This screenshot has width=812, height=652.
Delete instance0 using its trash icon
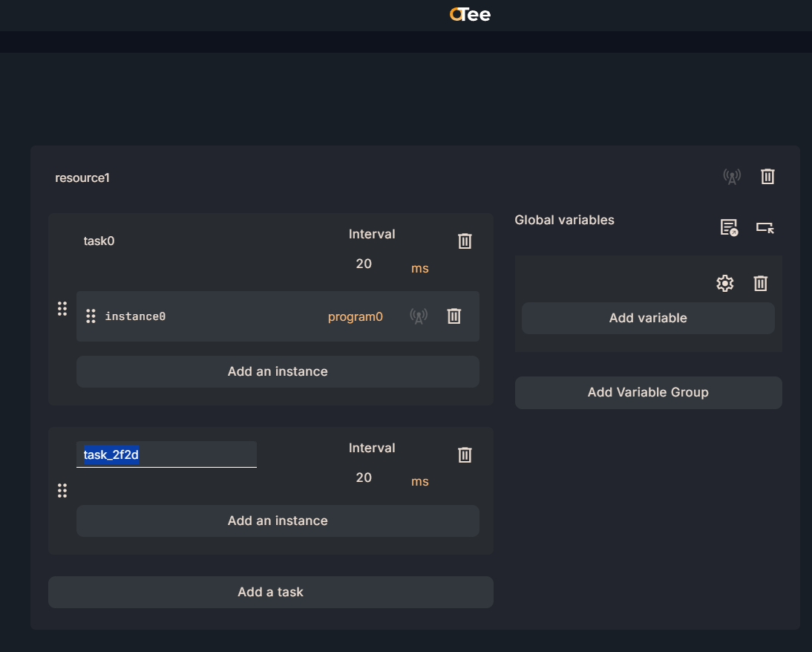click(x=454, y=316)
